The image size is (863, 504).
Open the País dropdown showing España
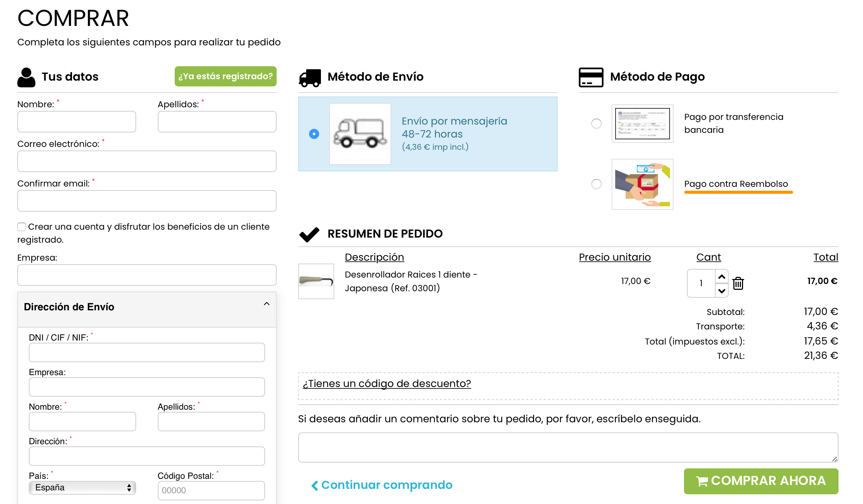pyautogui.click(x=82, y=488)
